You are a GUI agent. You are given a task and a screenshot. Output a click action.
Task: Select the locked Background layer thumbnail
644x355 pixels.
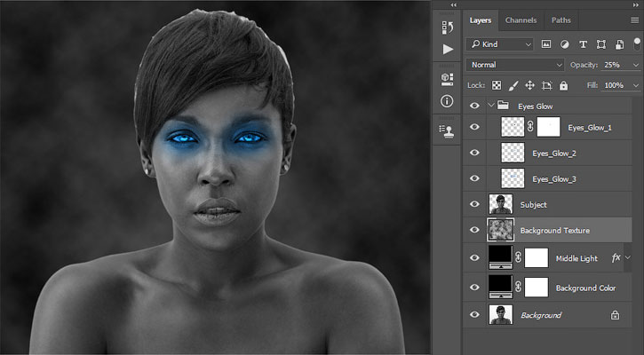[501, 315]
